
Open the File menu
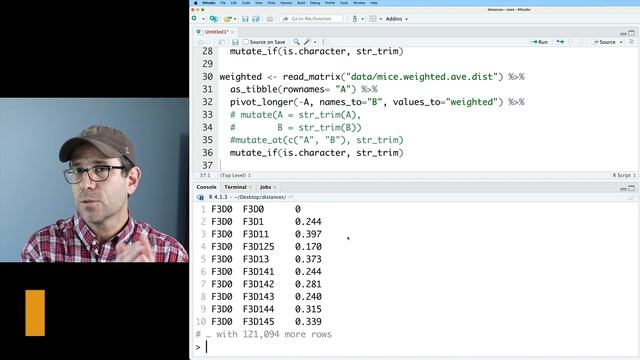[x=223, y=3]
